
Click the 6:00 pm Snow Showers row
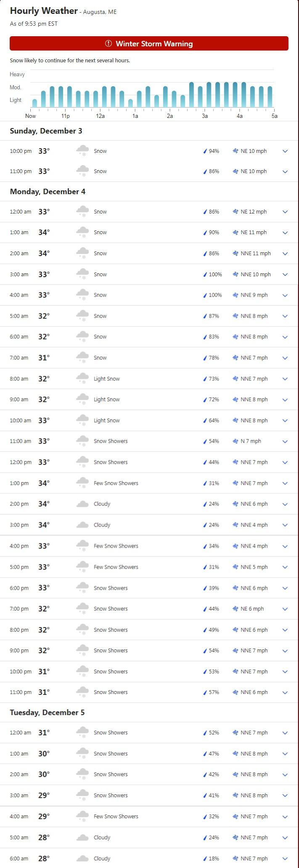(149, 588)
